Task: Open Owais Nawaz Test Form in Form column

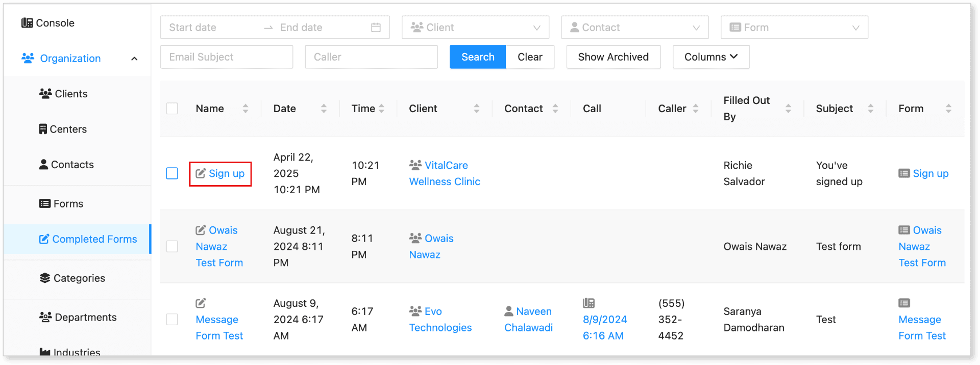Action: point(922,247)
